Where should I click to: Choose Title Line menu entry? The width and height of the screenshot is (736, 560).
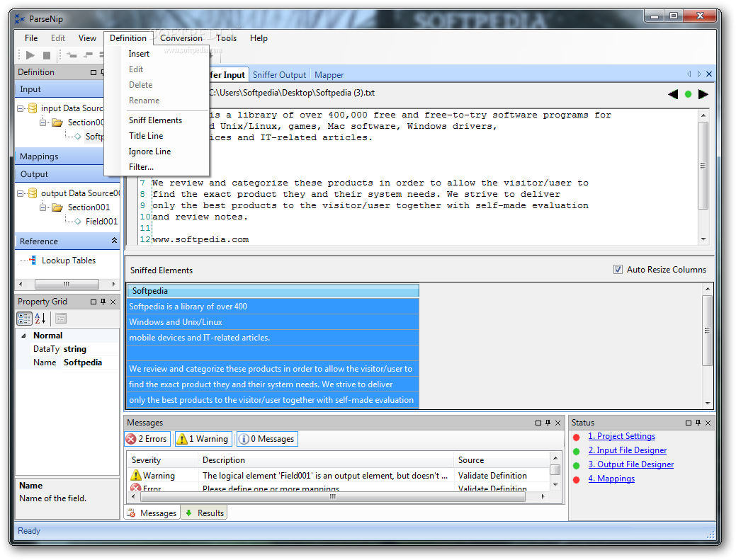pyautogui.click(x=157, y=135)
